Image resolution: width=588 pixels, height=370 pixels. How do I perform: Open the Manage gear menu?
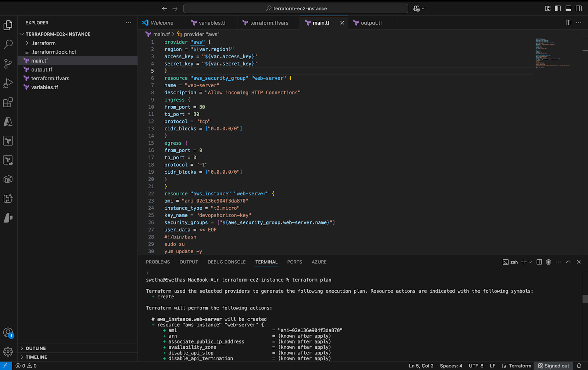(8, 352)
